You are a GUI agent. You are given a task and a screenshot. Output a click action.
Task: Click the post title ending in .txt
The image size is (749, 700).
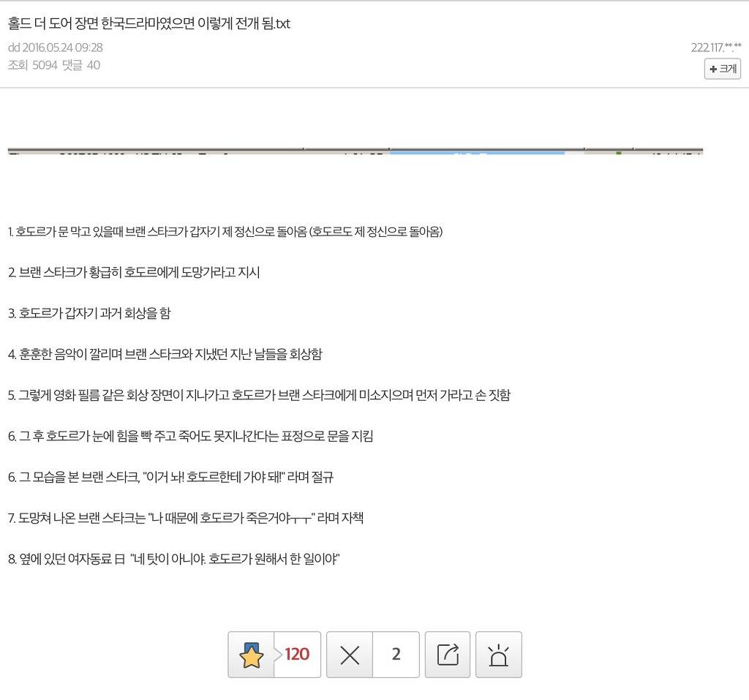click(148, 24)
